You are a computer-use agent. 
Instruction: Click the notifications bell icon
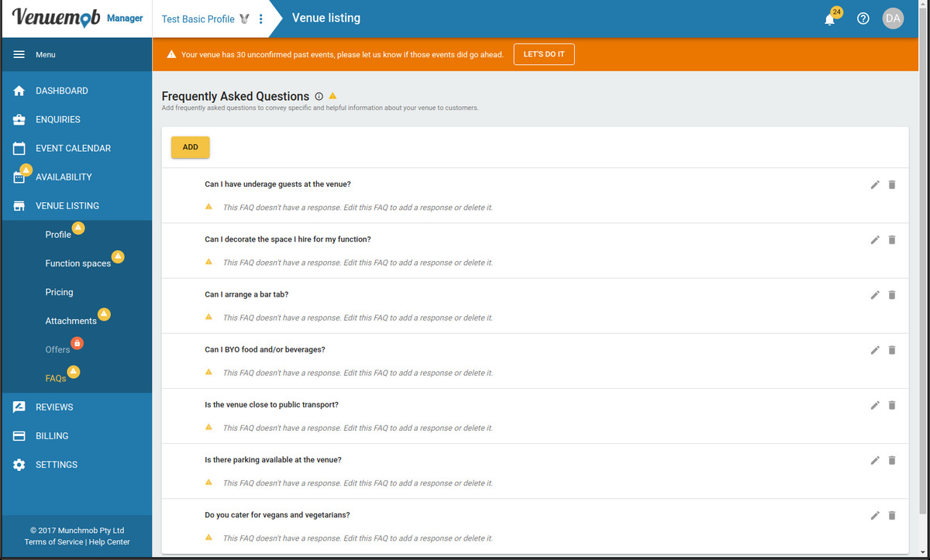click(x=830, y=19)
